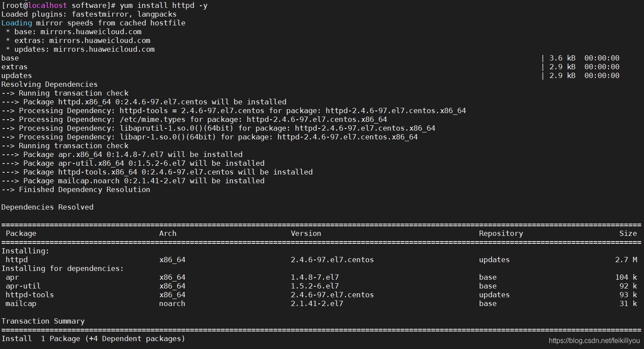Viewport: 644px width, 349px height.
Task: Click the 'Installing for dependencies:' label
Action: 63,268
